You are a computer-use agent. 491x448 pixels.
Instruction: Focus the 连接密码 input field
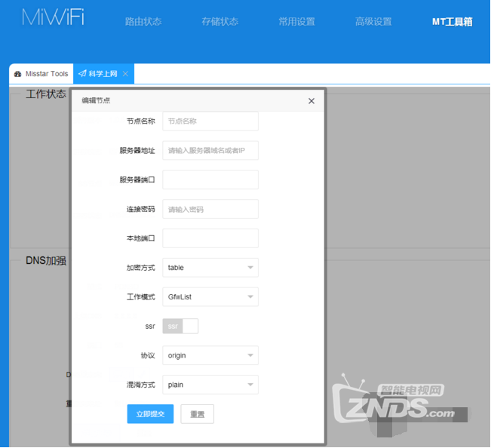pyautogui.click(x=210, y=209)
